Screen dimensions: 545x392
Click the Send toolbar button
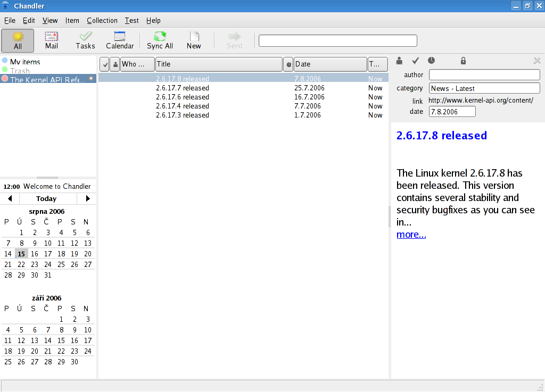click(x=235, y=40)
